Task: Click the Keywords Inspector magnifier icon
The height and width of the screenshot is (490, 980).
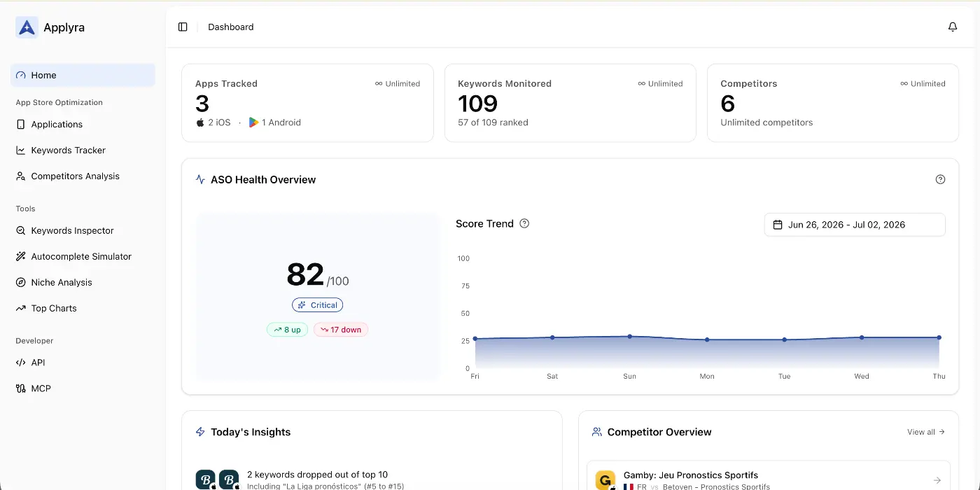Action: point(21,230)
